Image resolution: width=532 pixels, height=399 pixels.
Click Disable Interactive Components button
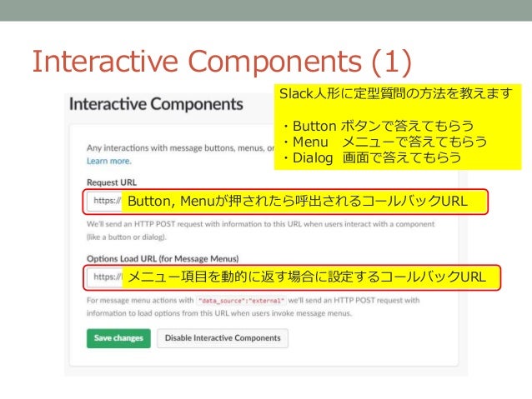223,338
